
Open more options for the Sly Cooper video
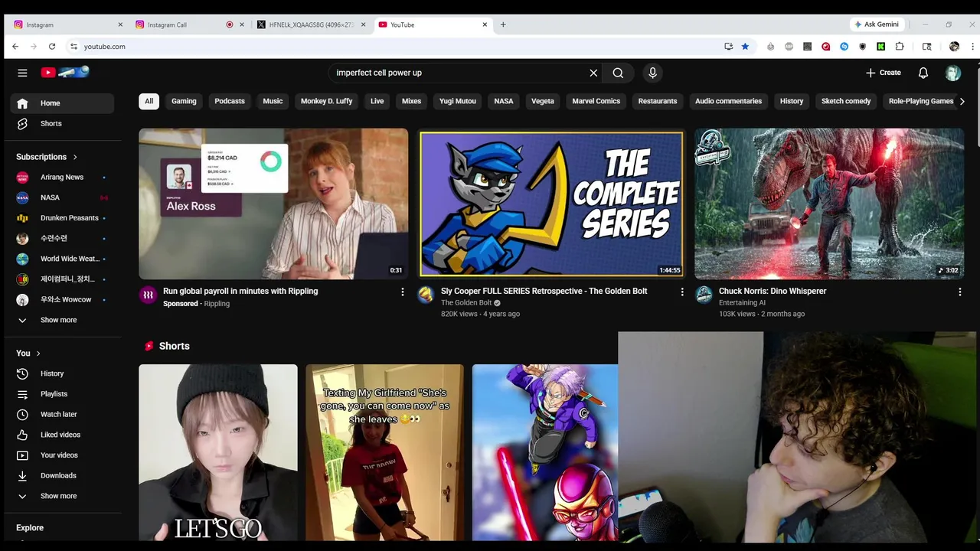[x=681, y=292]
